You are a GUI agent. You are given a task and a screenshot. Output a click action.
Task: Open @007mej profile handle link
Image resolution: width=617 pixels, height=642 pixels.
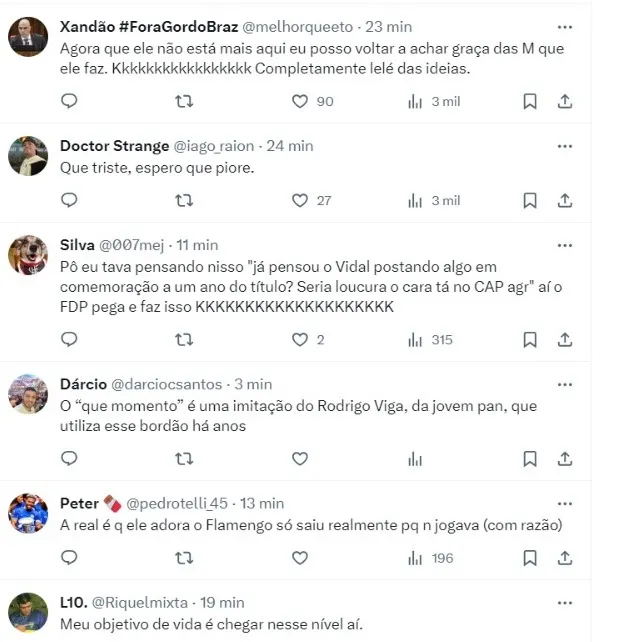tap(131, 245)
